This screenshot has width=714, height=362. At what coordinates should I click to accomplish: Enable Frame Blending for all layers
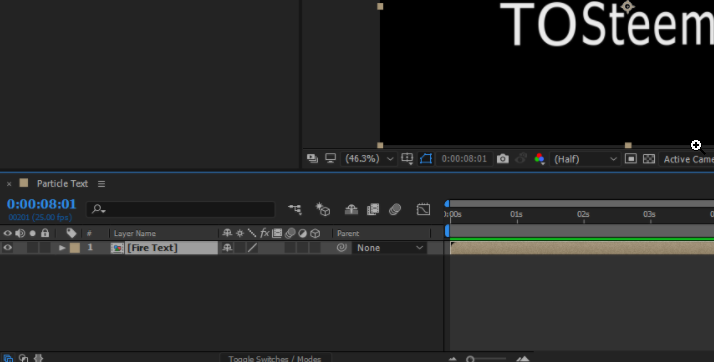[x=373, y=209]
